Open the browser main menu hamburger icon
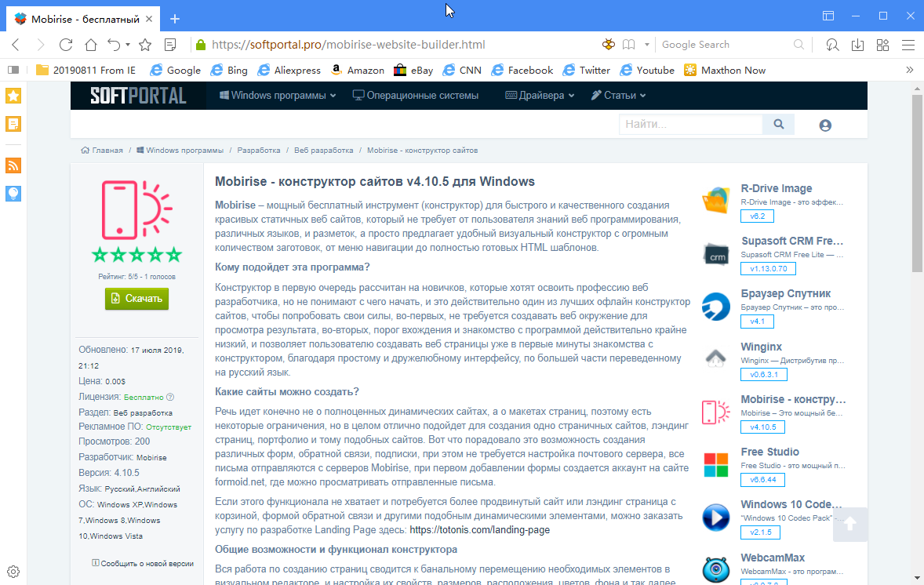The height and width of the screenshot is (585, 924). [908, 45]
